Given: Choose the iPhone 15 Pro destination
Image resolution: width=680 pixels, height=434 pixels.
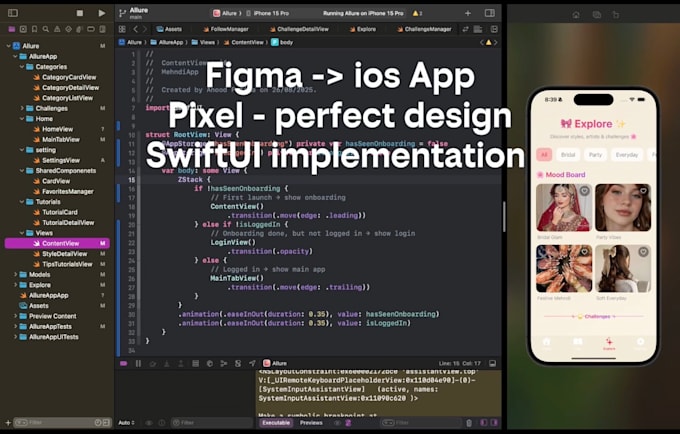Looking at the screenshot, I should point(268,13).
